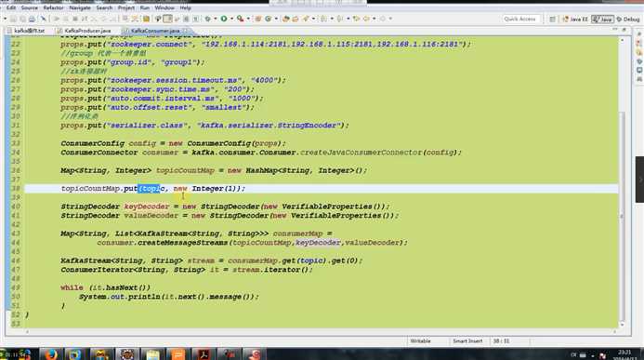This screenshot has width=644, height=360.
Task: Switch to the Debug perspective
Action: [628, 20]
